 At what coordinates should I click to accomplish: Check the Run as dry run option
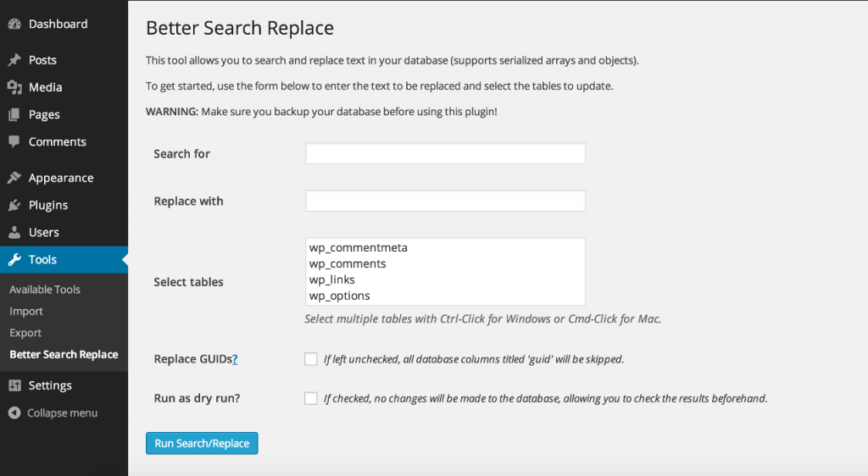[311, 398]
